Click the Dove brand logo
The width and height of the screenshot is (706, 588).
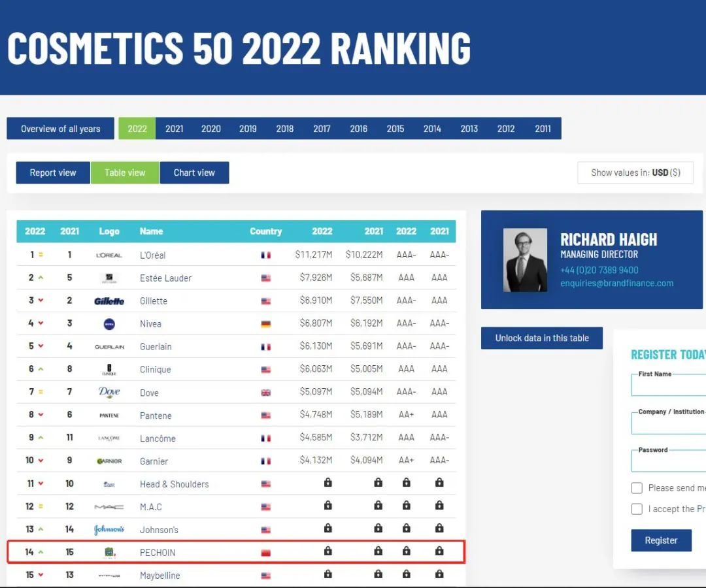[x=109, y=392]
